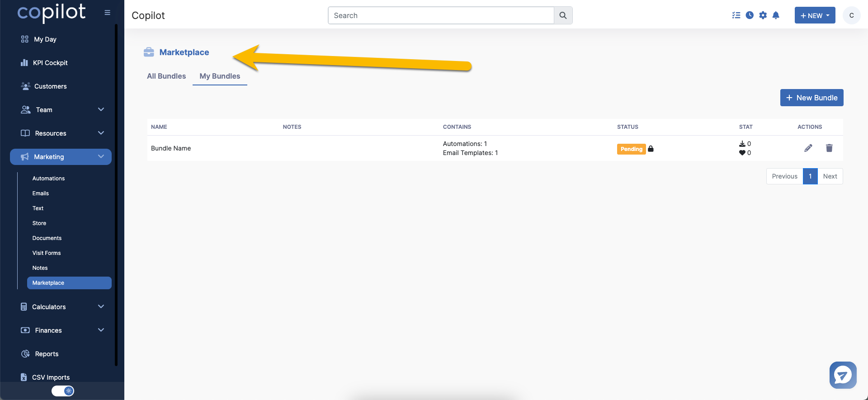Open the settings gear icon
This screenshot has height=400, width=868.
point(763,15)
